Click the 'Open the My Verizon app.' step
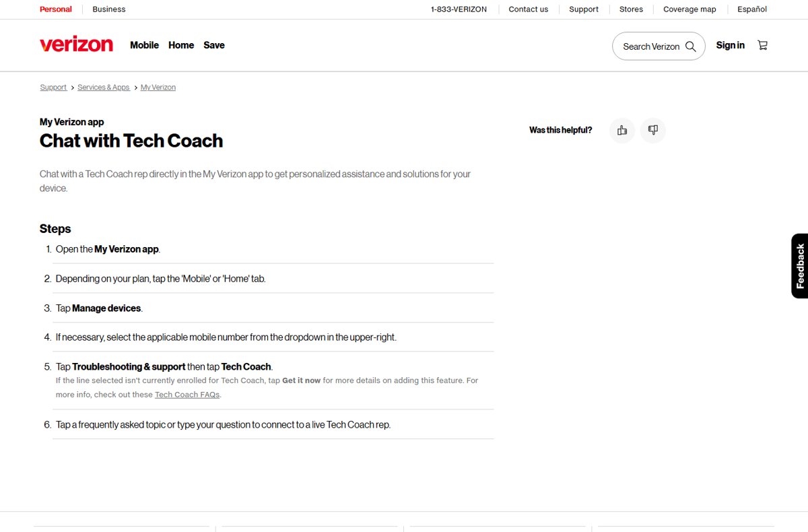Viewport: 808px width, 532px height. [108, 249]
